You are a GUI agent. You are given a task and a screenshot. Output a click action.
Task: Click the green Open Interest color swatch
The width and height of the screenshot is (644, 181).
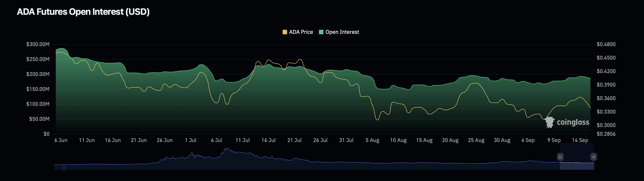point(321,32)
